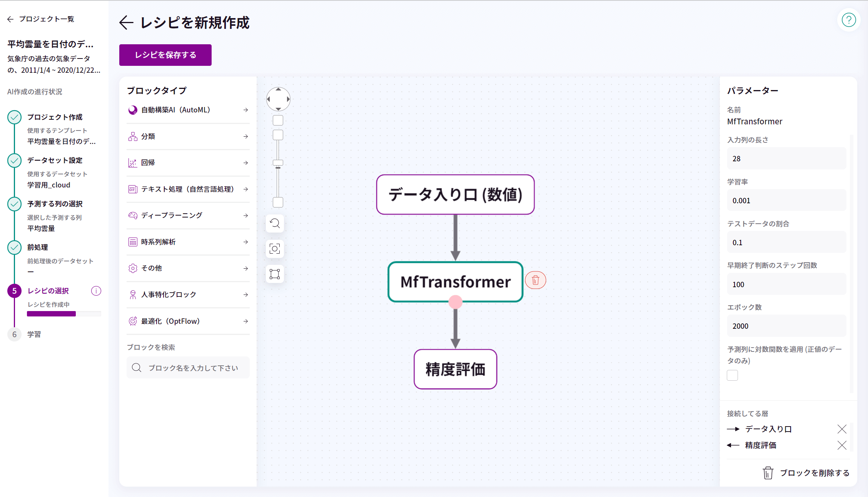Screen dimensions: 868x497
Task: Open the 予測する列の選択 step
Action: click(55, 204)
